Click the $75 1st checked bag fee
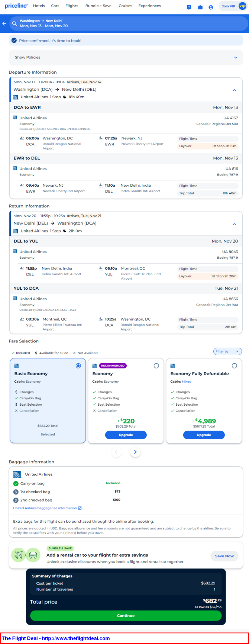The width and height of the screenshot is (249, 644). (x=117, y=492)
